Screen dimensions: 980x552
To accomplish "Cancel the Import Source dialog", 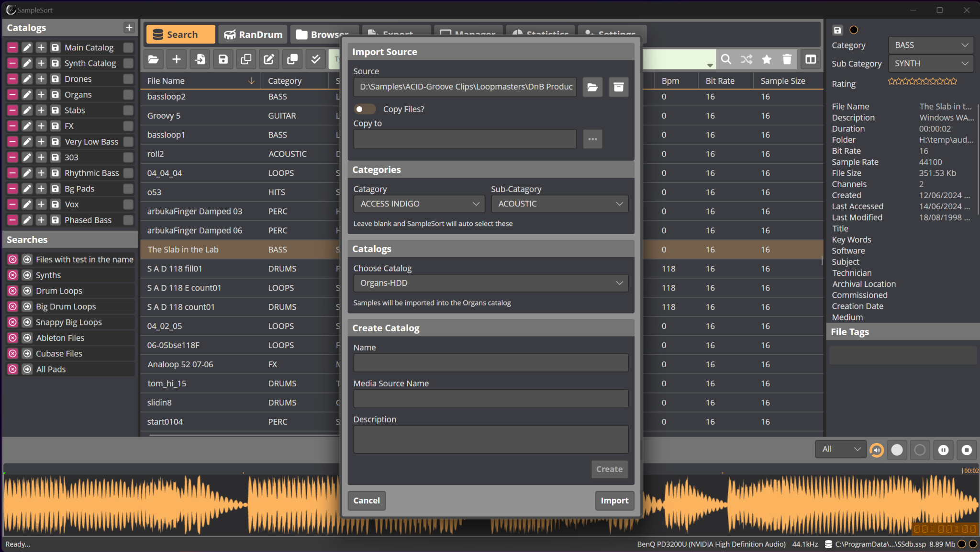I will click(x=366, y=500).
